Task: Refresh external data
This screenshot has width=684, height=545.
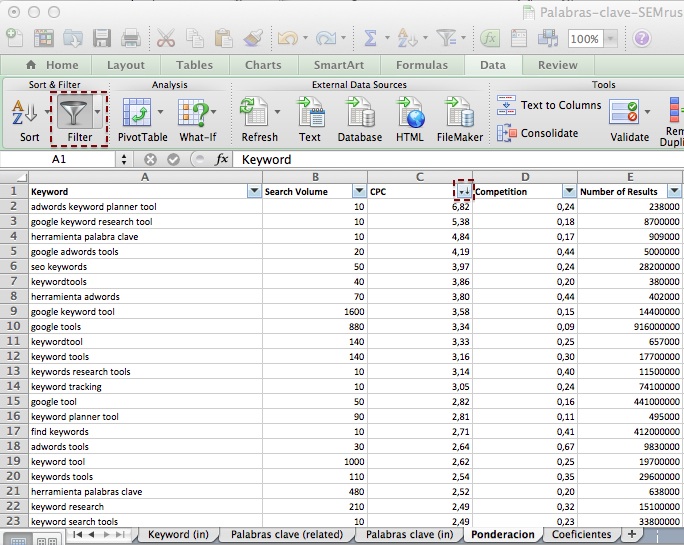Action: (260, 120)
